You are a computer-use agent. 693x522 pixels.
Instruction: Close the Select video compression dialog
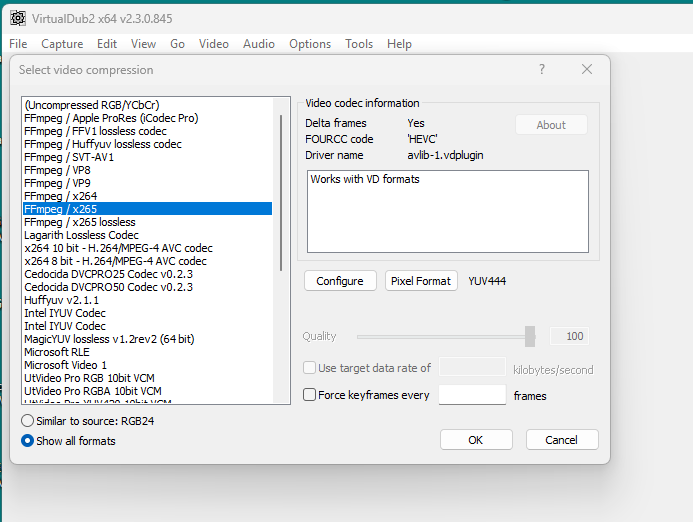point(586,69)
